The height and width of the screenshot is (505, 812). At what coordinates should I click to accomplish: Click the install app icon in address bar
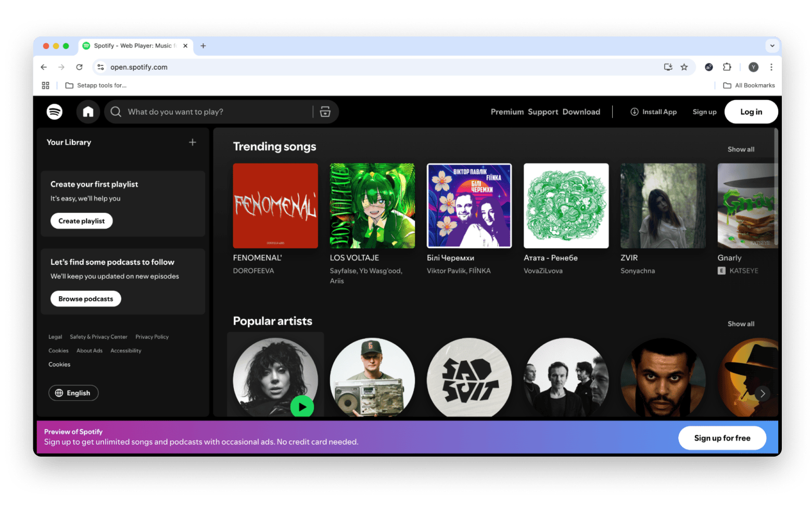click(x=668, y=67)
